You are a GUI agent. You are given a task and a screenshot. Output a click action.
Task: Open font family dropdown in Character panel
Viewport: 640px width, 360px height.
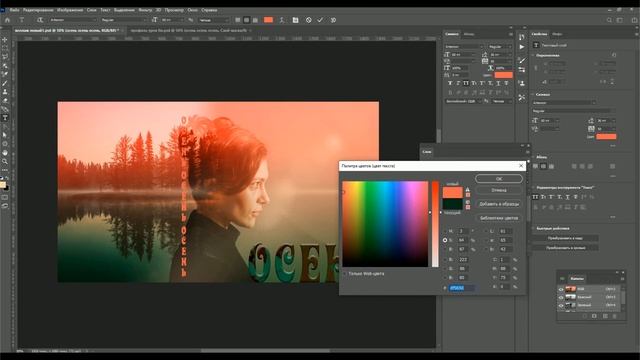pos(464,47)
